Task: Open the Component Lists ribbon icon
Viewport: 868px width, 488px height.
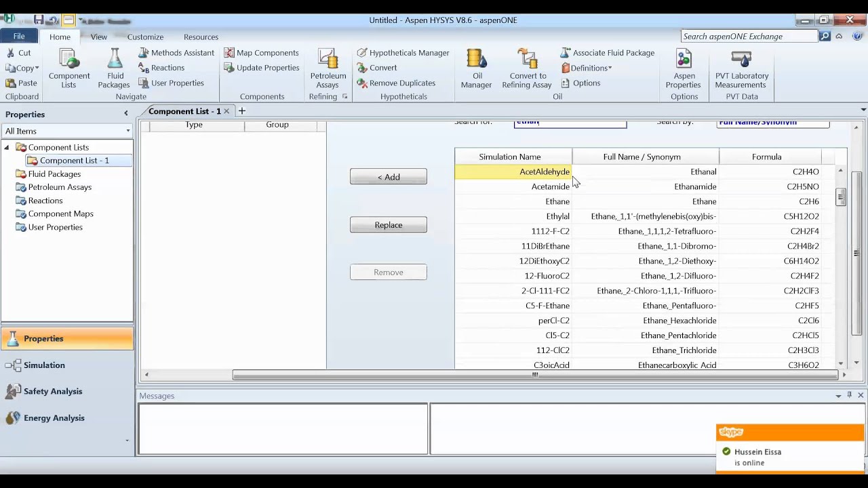Action: [68, 68]
